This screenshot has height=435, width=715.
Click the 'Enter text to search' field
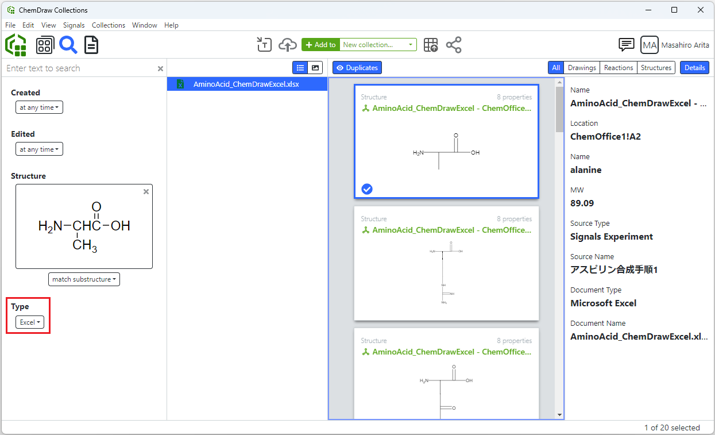(x=78, y=69)
